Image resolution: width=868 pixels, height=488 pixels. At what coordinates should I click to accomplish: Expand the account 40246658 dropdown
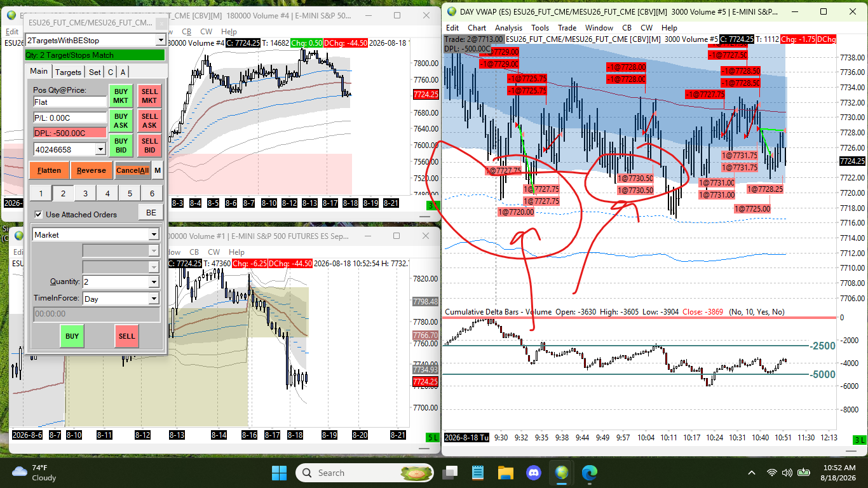pos(100,149)
